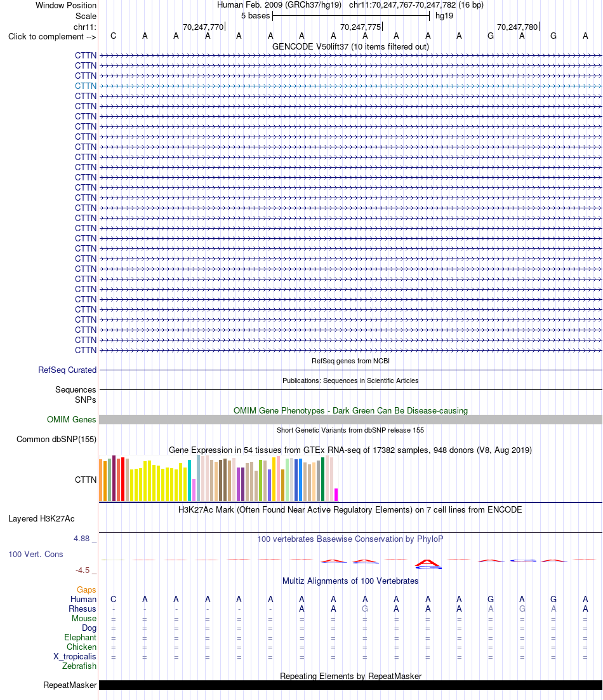This screenshot has width=603, height=700.
Task: Click the Elephant species label
Action: (x=80, y=638)
